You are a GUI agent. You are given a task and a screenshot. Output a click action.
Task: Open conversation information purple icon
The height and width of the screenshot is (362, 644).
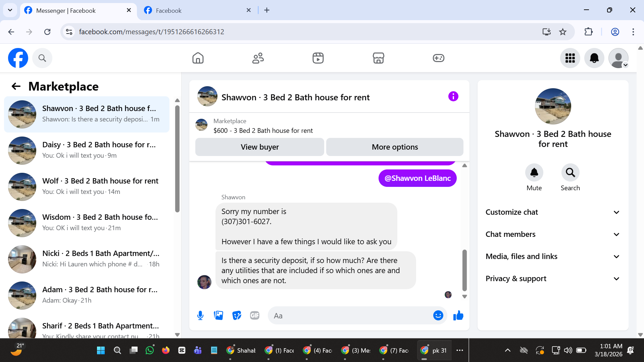tap(453, 97)
